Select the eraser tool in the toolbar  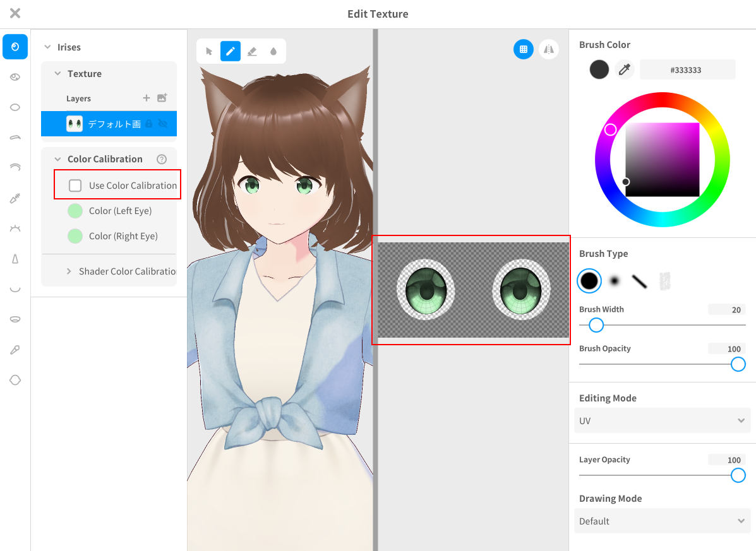pos(252,51)
